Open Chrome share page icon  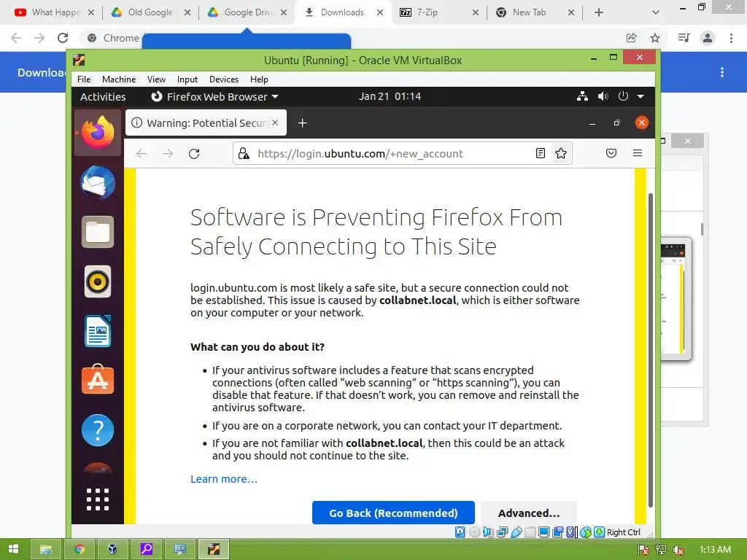pos(632,38)
